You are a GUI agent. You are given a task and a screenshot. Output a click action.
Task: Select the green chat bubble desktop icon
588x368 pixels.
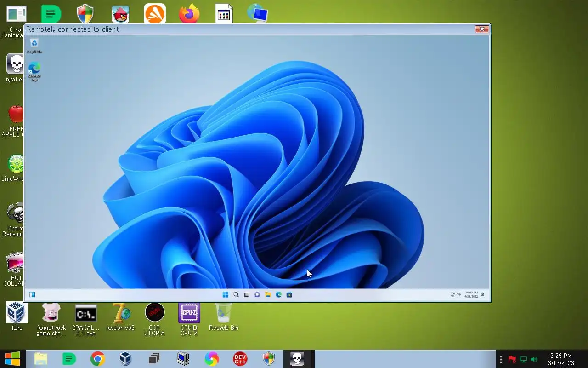(x=51, y=14)
